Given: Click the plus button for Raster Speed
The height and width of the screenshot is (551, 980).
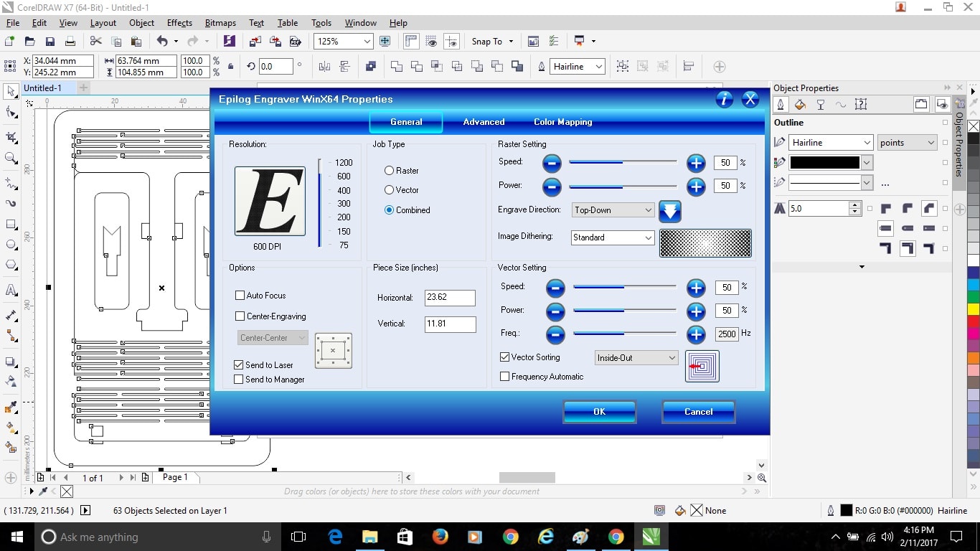Looking at the screenshot, I should (696, 163).
